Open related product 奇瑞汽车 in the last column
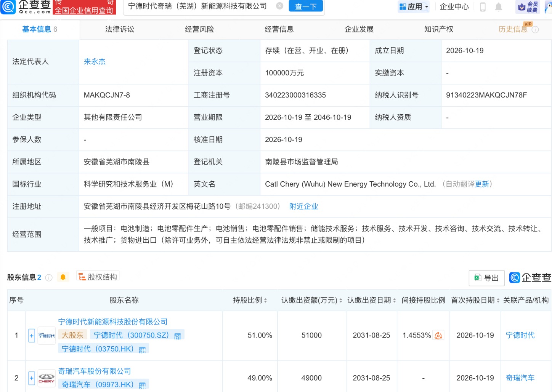The width and height of the screenshot is (552, 392). coord(520,378)
